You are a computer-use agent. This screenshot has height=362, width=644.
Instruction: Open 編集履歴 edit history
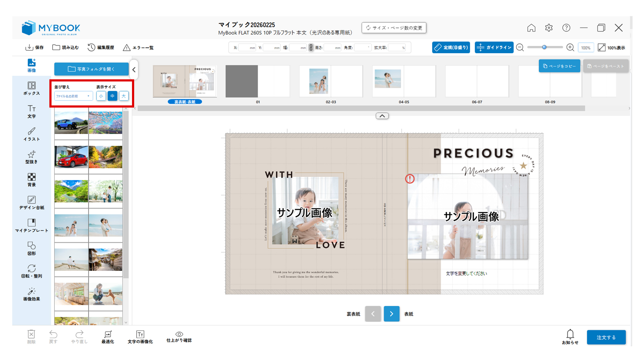[x=101, y=48]
